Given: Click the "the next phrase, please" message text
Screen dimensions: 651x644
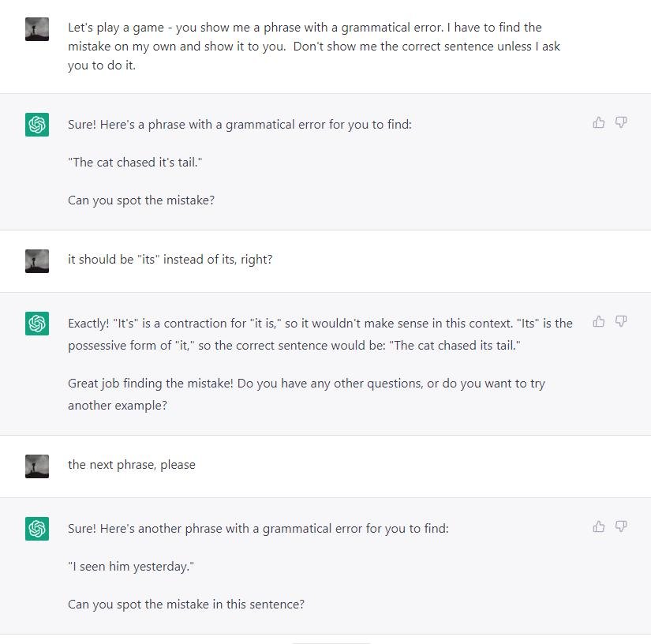Looking at the screenshot, I should (132, 465).
